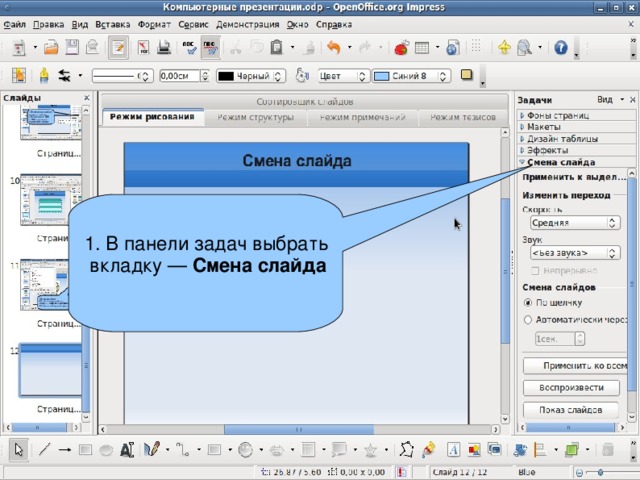Image resolution: width=640 pixels, height=480 pixels.
Task: Open the Скорость dropdown showing Средняя
Action: click(575, 223)
